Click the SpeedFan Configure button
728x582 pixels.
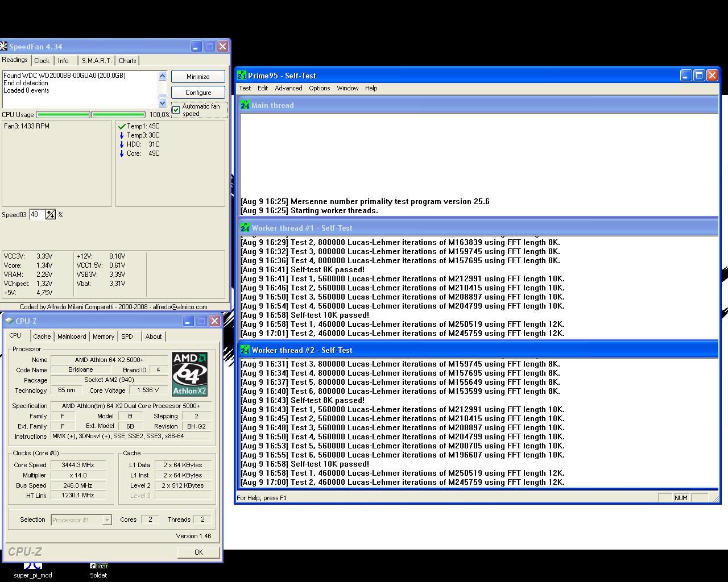[x=198, y=92]
